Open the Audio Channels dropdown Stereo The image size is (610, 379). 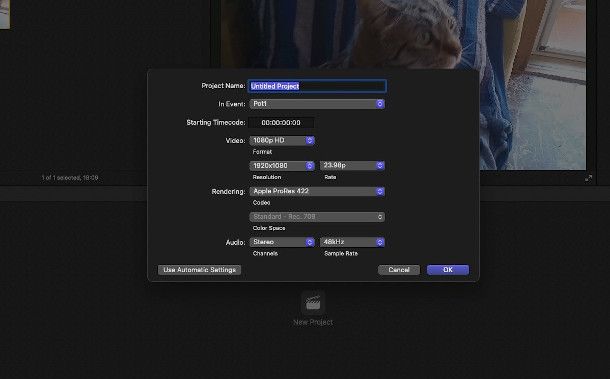282,242
